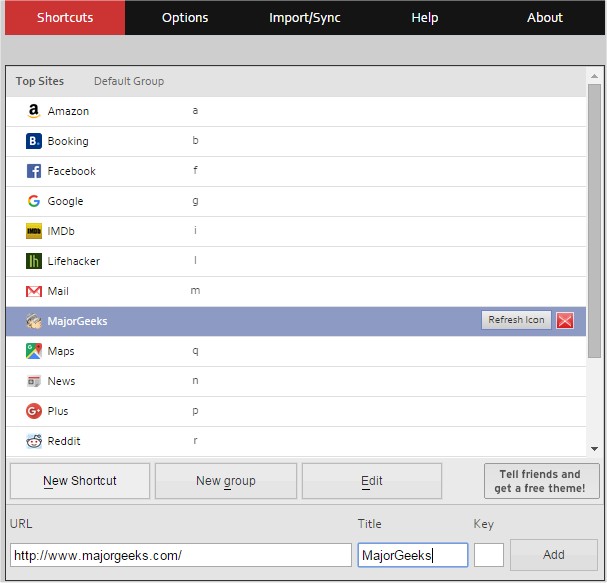This screenshot has height=583, width=607.
Task: Click key 'l' in Lifehacker row
Action: coord(195,260)
